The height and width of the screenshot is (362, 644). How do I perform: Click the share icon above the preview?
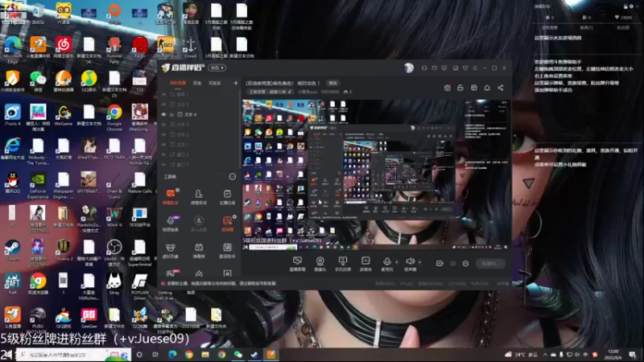coord(501,88)
